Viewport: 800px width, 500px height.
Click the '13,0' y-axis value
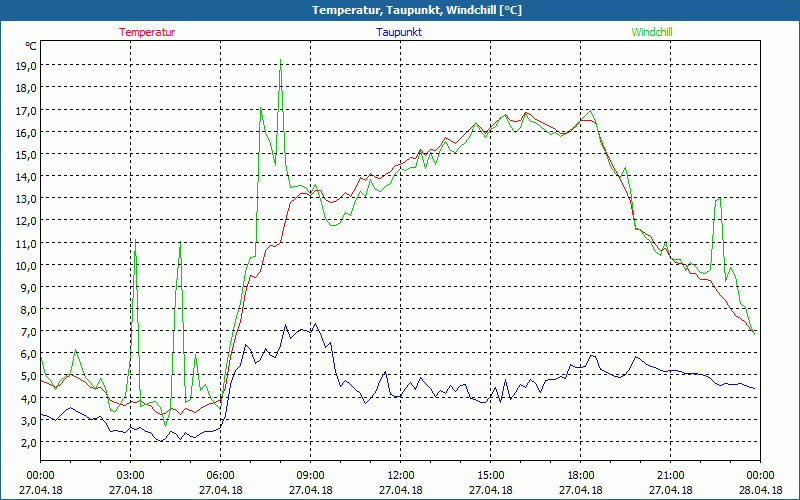pyautogui.click(x=26, y=198)
